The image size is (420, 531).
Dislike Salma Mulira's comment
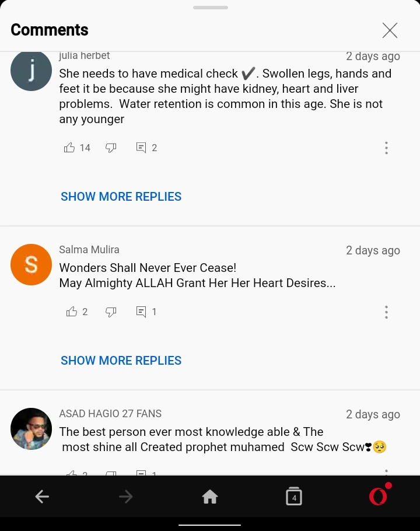(111, 312)
